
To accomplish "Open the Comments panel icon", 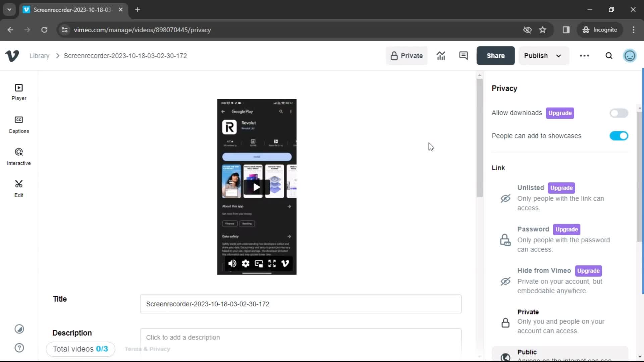I will tap(464, 56).
